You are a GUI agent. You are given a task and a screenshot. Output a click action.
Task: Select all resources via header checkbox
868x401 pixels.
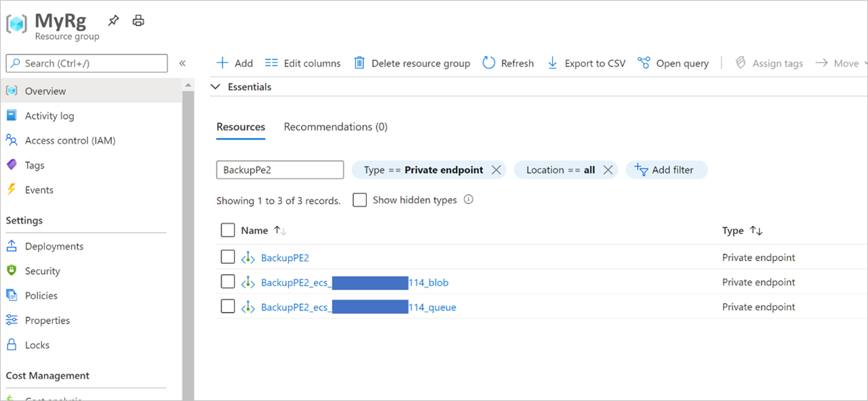click(228, 230)
